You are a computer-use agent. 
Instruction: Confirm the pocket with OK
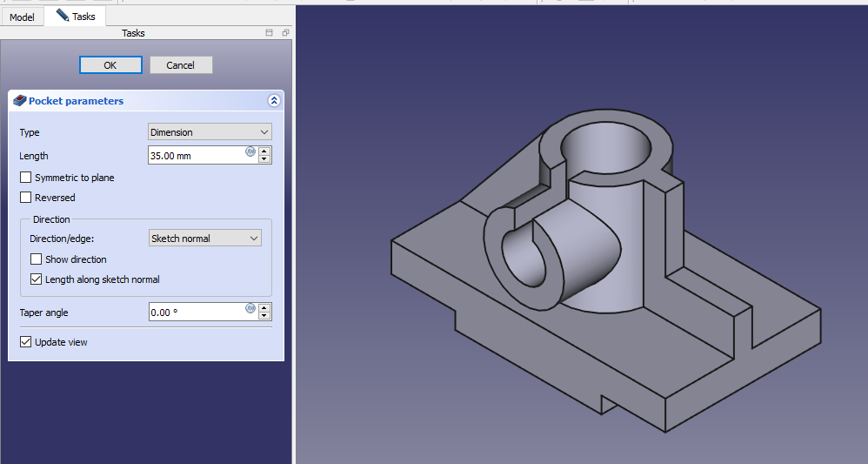[110, 65]
